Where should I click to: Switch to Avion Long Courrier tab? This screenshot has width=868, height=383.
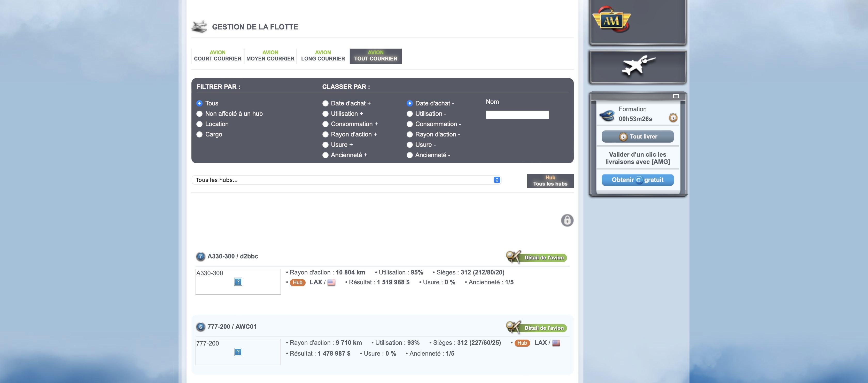(x=323, y=56)
